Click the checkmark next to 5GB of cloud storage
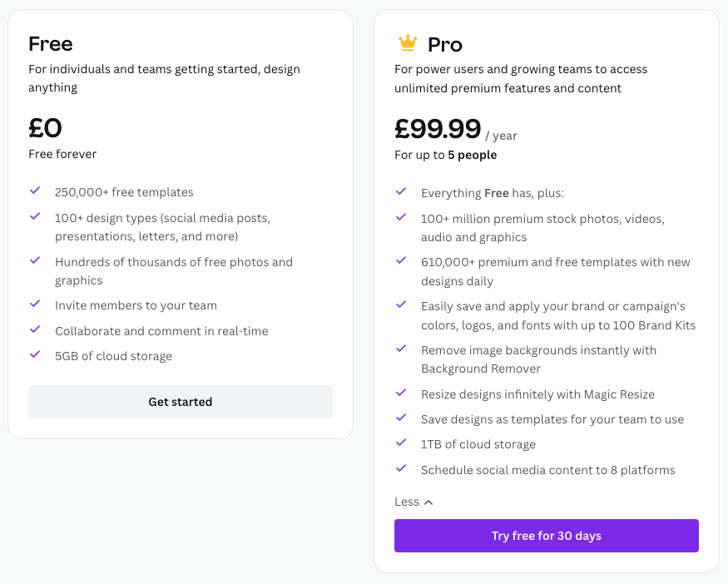Image resolution: width=728 pixels, height=584 pixels. (35, 356)
